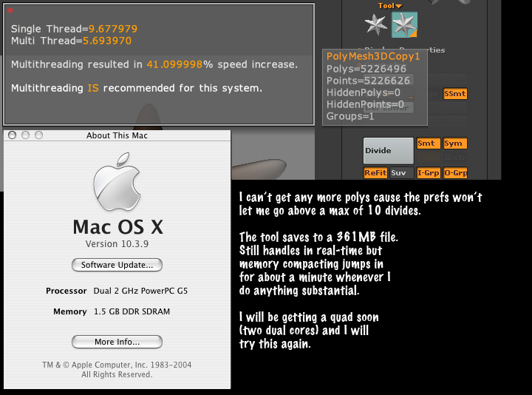This screenshot has height=395, width=532.
Task: Click the 1.5 GB DDR SDRAM text
Action: tap(132, 311)
